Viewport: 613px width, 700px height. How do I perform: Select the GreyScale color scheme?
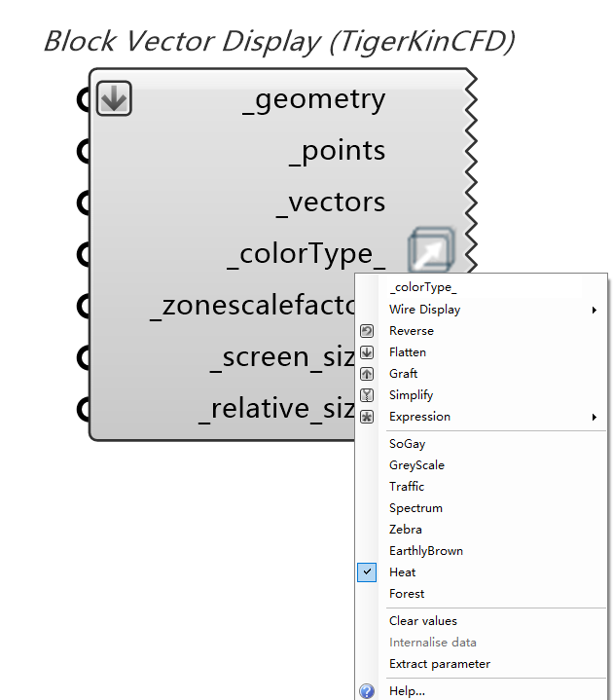pos(416,465)
